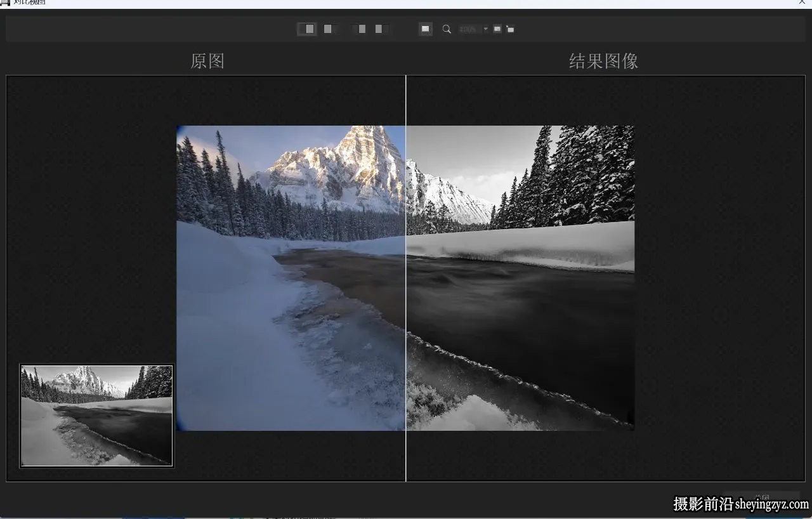This screenshot has width=812, height=519.
Task: Click the color original image half
Action: tap(291, 278)
